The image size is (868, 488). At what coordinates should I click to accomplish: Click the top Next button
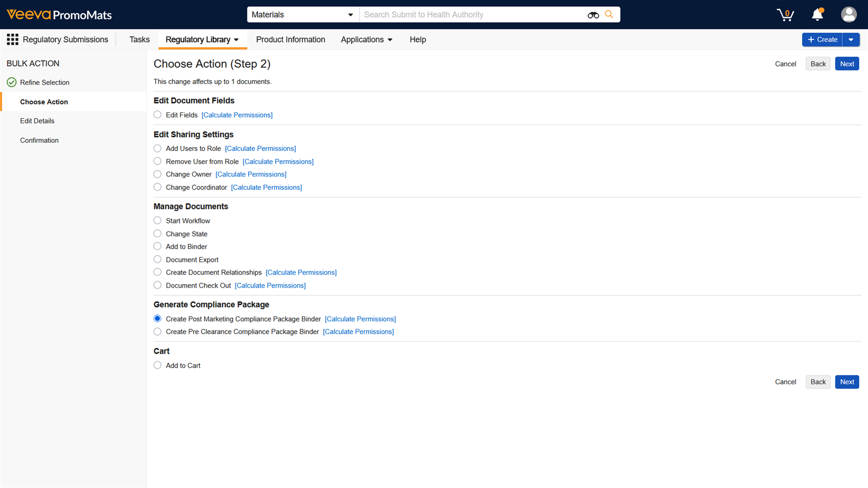pos(847,64)
